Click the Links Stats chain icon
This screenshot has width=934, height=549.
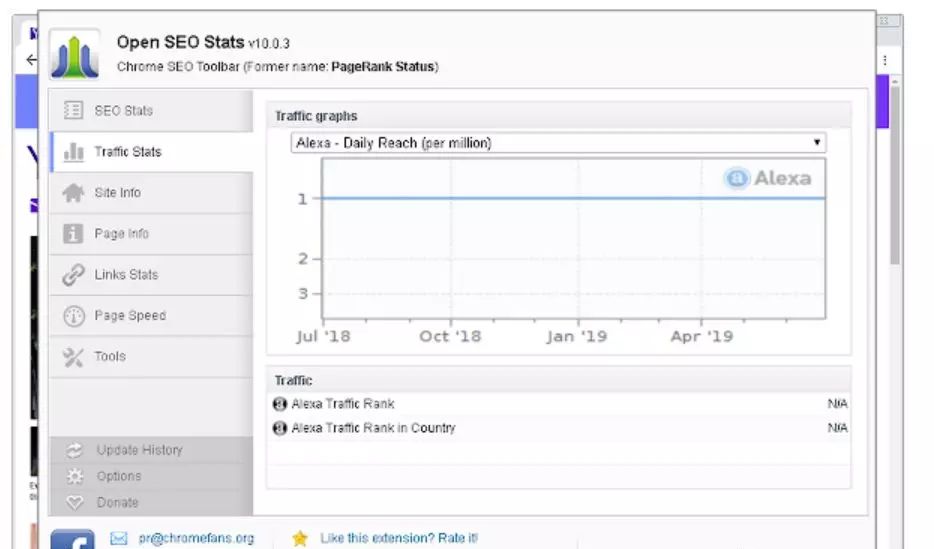tap(73, 275)
